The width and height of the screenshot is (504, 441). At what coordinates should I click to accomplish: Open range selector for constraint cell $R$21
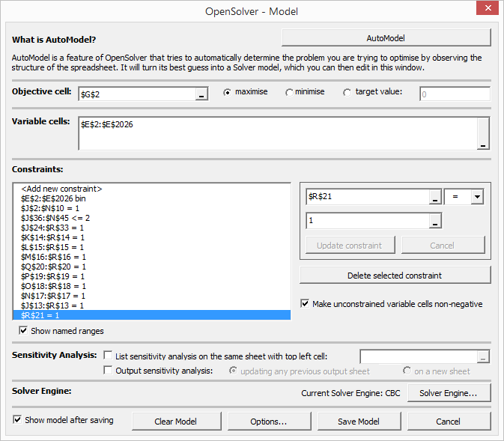click(x=435, y=196)
